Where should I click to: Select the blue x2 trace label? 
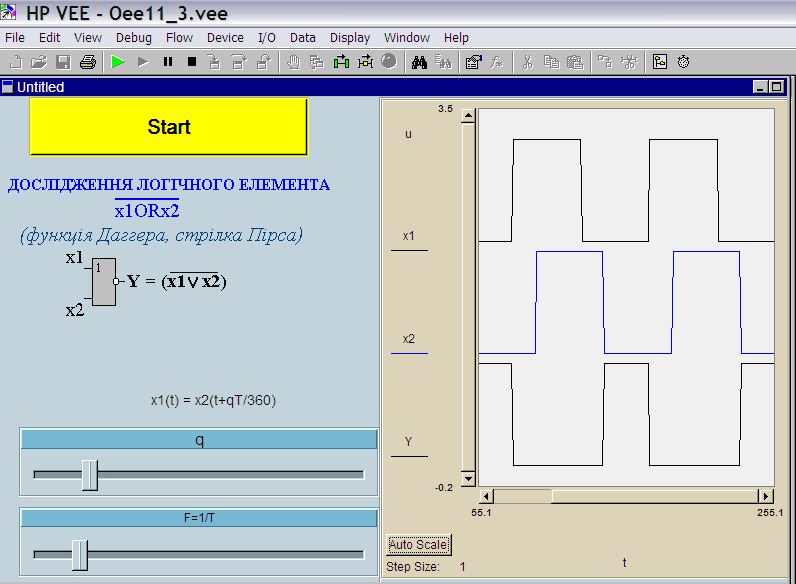[x=409, y=339]
